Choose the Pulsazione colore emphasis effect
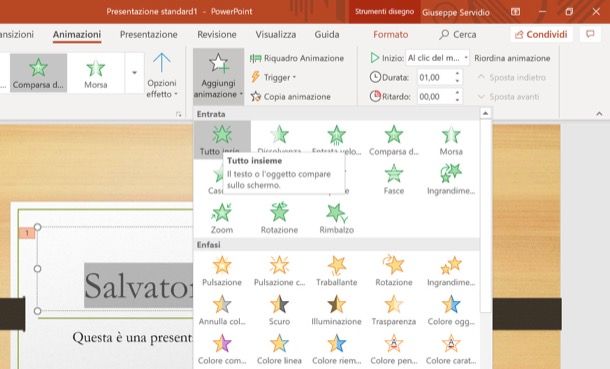 tap(279, 270)
